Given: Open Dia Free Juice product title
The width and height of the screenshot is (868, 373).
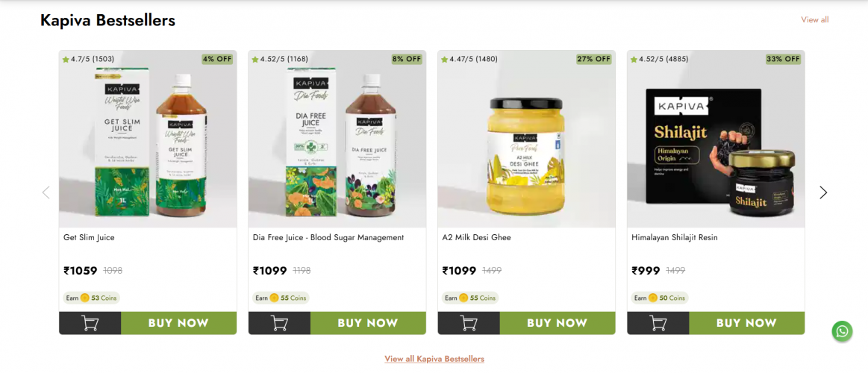Looking at the screenshot, I should click(328, 237).
